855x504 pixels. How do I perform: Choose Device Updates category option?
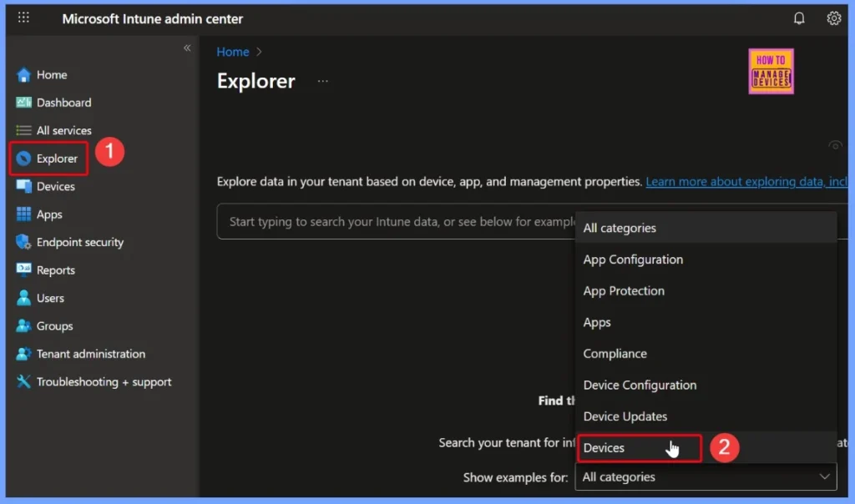tap(706, 416)
